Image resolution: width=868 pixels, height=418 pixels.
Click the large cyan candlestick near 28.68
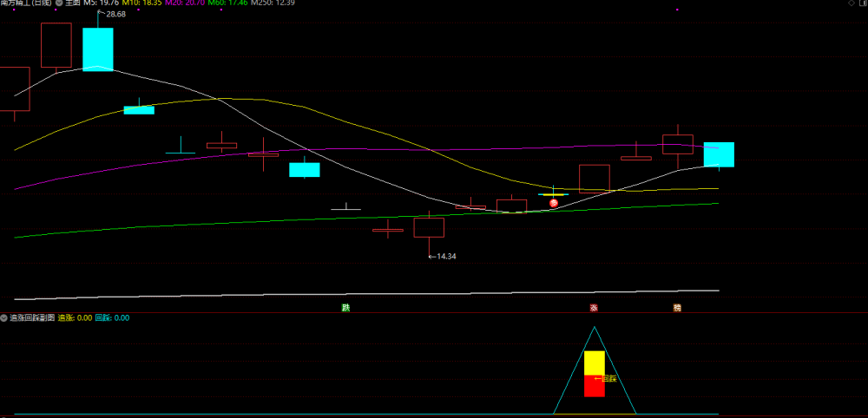pyautogui.click(x=98, y=49)
